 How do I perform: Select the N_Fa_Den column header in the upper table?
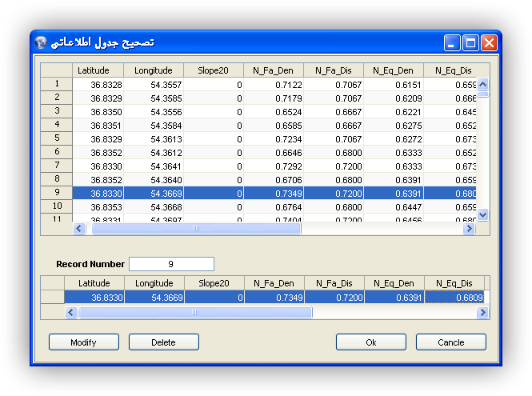pos(274,70)
